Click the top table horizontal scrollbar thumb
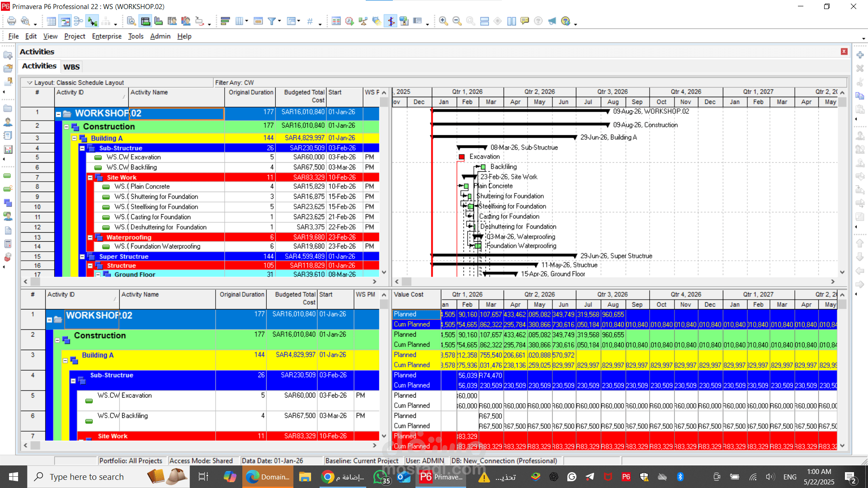Screen dimensions: 868x488 coord(35,282)
